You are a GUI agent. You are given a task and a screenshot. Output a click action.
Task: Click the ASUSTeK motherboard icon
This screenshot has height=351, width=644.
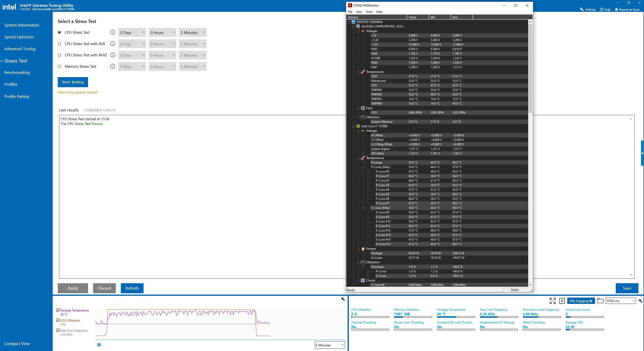coord(358,26)
